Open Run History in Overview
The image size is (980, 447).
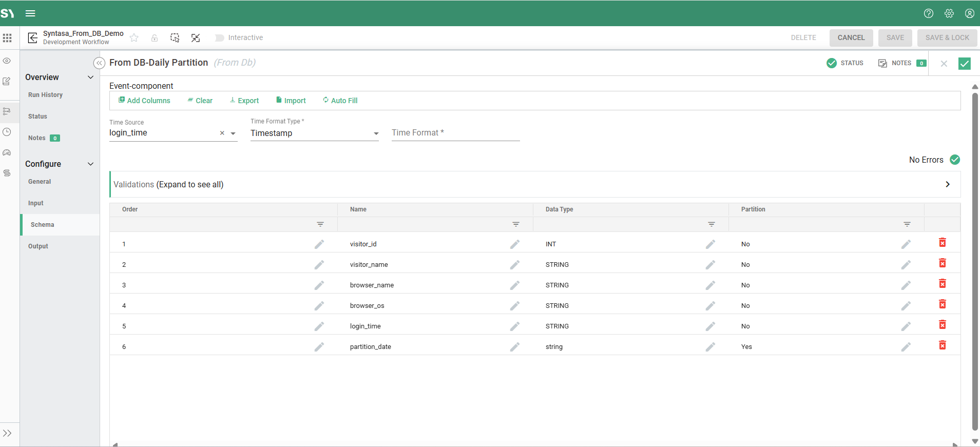[45, 95]
